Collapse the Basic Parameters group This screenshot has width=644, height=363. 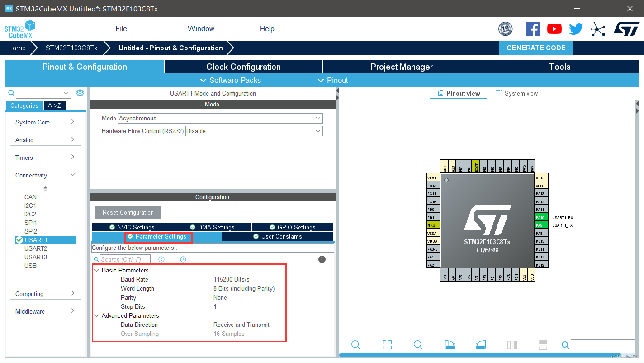pyautogui.click(x=97, y=270)
